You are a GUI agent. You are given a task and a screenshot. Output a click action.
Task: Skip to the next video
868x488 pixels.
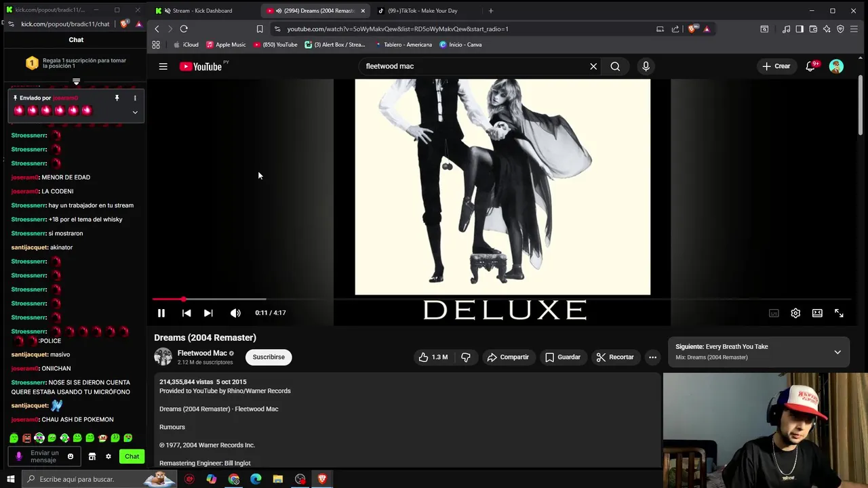pos(208,313)
